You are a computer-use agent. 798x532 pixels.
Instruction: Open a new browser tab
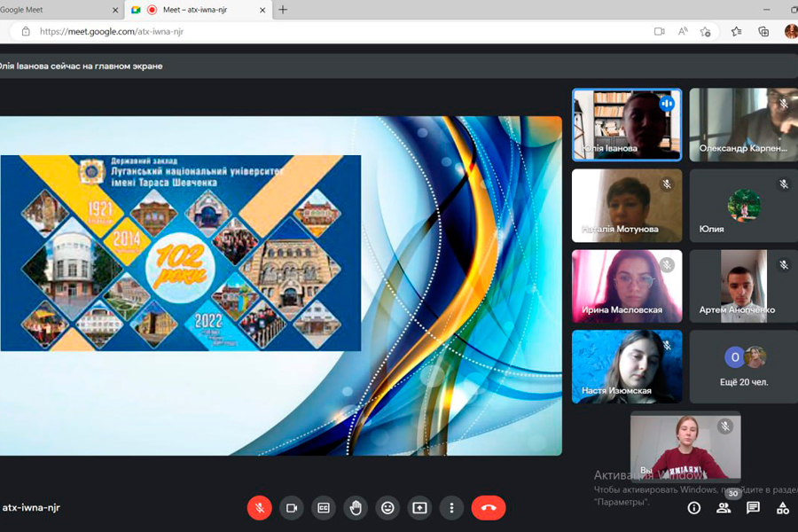pyautogui.click(x=283, y=10)
